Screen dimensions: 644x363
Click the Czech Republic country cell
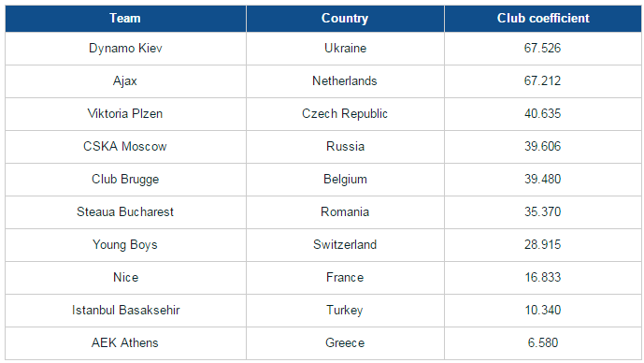(x=345, y=114)
